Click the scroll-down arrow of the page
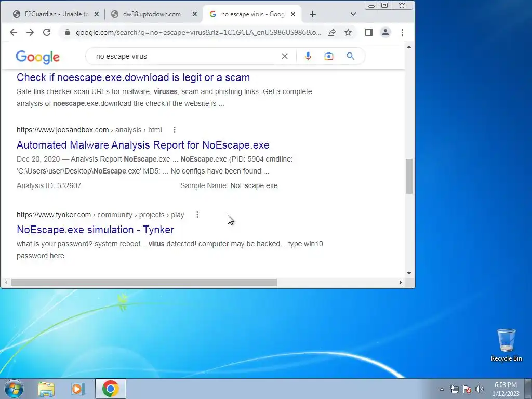 coord(409,273)
